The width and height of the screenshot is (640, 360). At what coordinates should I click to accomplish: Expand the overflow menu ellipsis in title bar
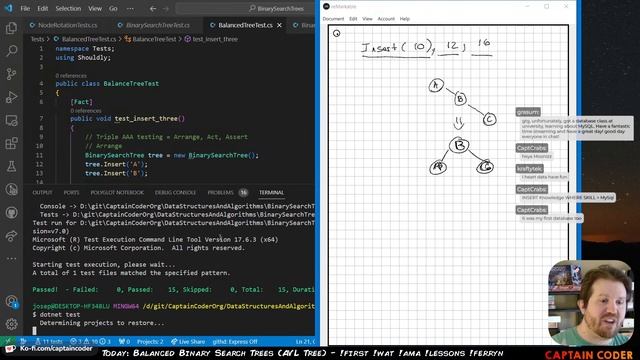click(x=130, y=9)
